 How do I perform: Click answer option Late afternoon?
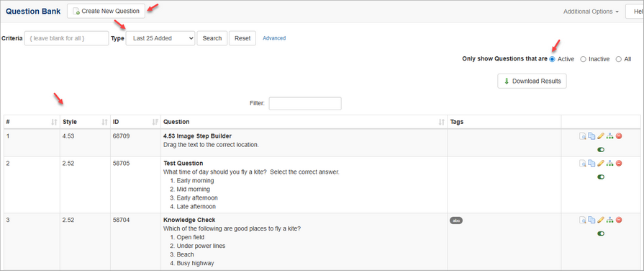pos(196,206)
